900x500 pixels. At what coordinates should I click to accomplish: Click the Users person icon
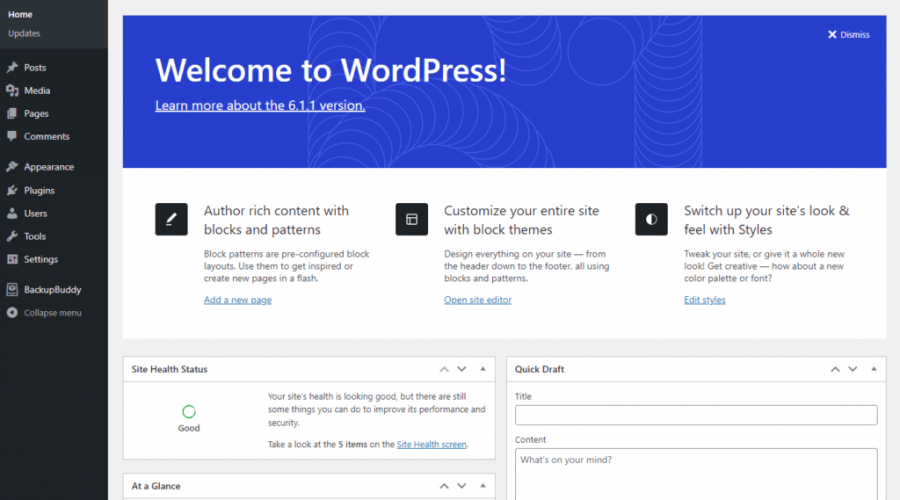click(12, 213)
